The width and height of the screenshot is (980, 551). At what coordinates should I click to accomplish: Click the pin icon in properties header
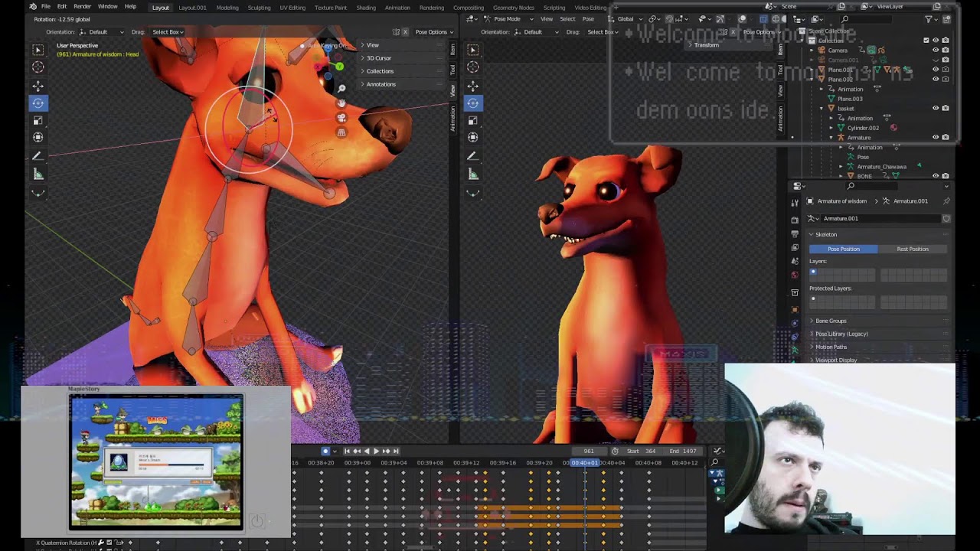pos(946,201)
